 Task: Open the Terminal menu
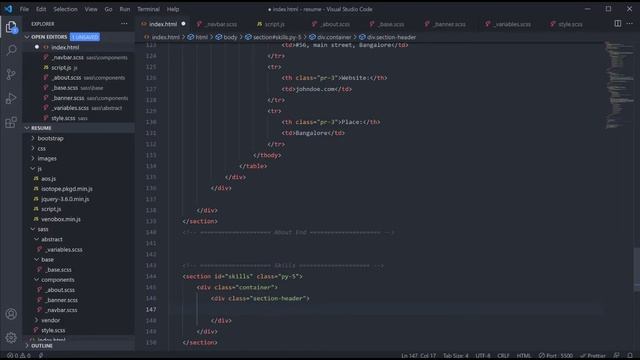(148, 9)
